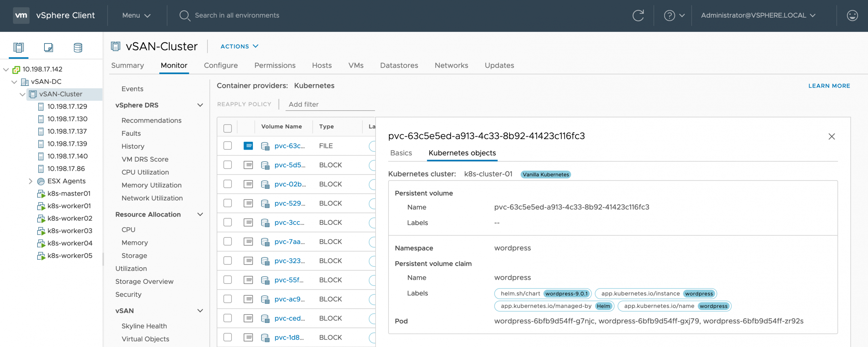Tick the select-all checkbox in table header
Image resolution: width=868 pixels, height=347 pixels.
click(228, 128)
